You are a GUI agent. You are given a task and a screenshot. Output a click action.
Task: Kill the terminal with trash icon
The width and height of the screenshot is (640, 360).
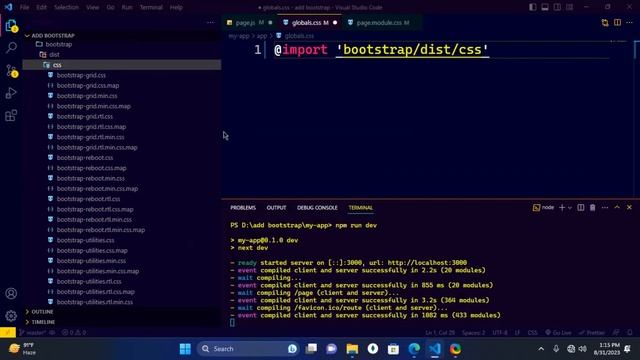click(x=592, y=207)
